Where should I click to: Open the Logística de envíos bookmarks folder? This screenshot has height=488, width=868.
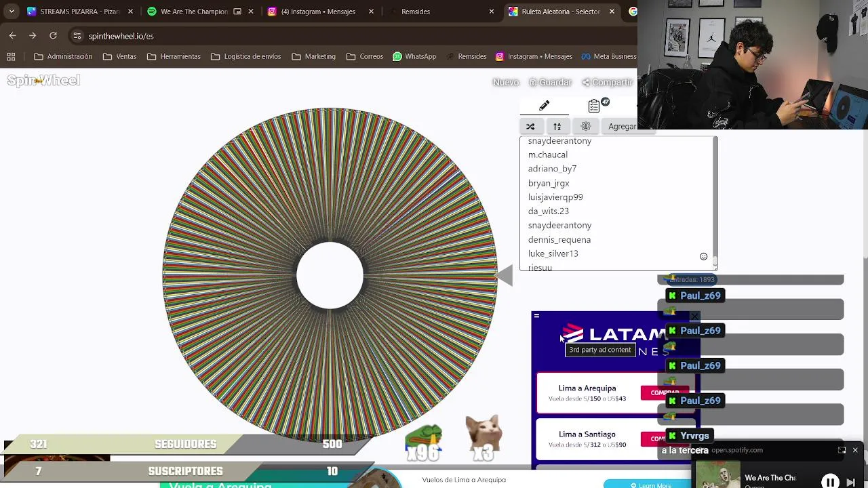tap(245, 56)
